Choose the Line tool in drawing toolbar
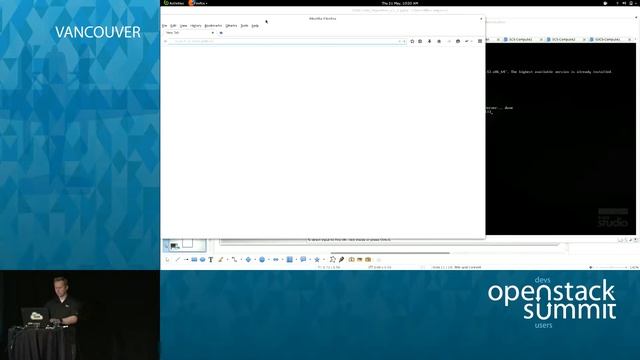This screenshot has height=360, width=640. [x=178, y=260]
